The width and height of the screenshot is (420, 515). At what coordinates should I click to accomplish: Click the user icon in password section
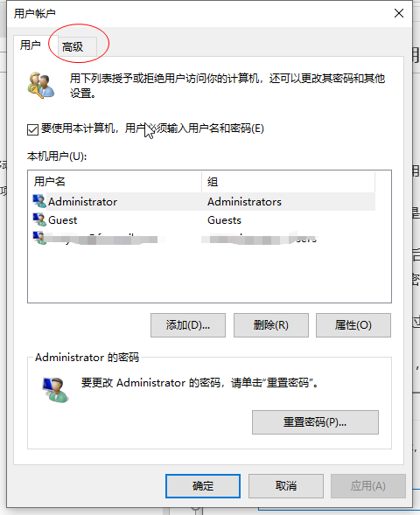coord(55,390)
